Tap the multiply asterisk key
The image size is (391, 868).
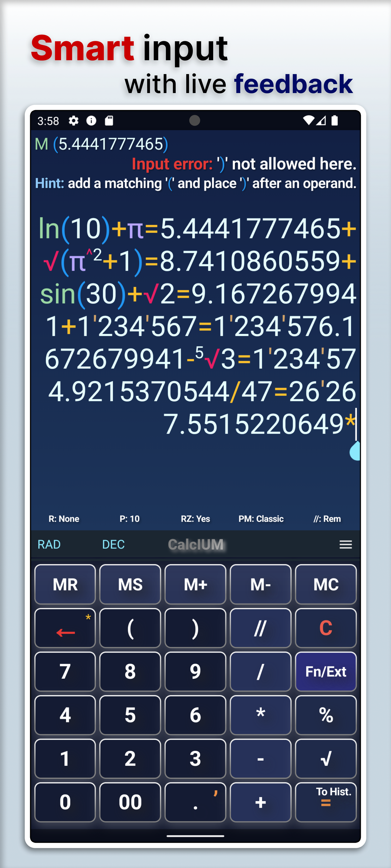click(x=260, y=715)
